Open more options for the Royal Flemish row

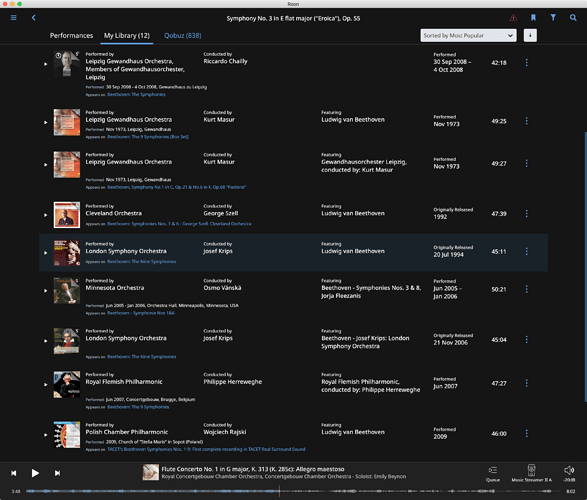(x=526, y=383)
